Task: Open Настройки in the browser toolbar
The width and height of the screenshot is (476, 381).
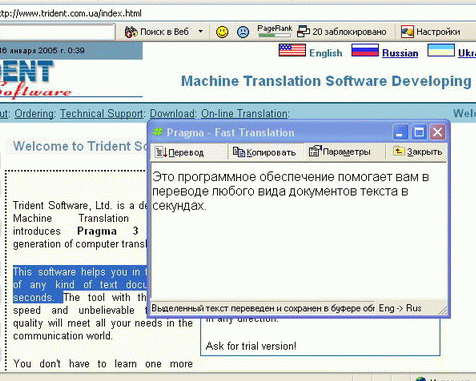Action: pos(430,32)
